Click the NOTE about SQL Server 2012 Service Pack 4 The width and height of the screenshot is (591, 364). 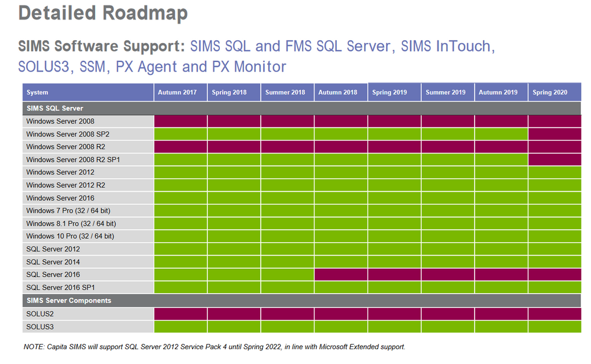(x=215, y=347)
